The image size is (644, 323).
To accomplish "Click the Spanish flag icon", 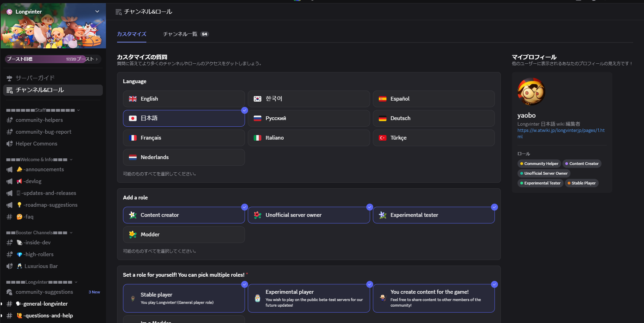I will [383, 99].
